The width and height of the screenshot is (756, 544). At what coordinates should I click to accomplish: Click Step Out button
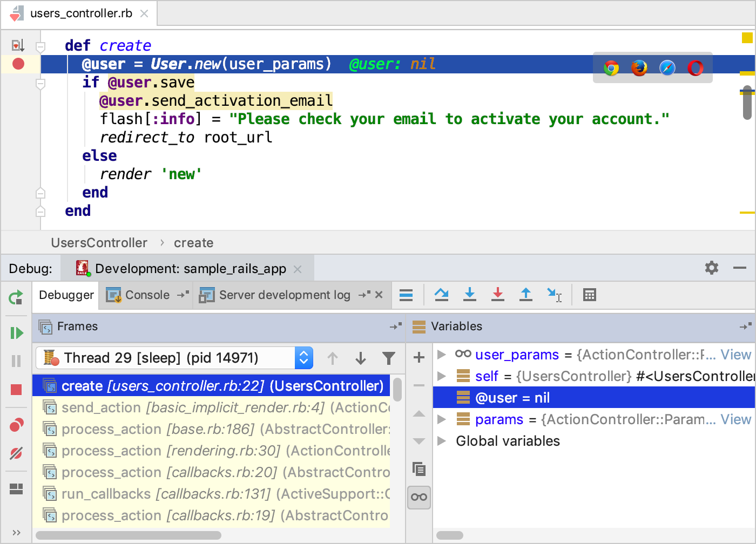coord(526,295)
